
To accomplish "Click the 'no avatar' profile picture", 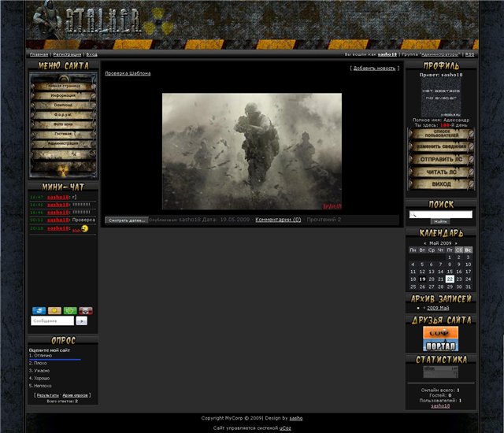I will pos(441,98).
